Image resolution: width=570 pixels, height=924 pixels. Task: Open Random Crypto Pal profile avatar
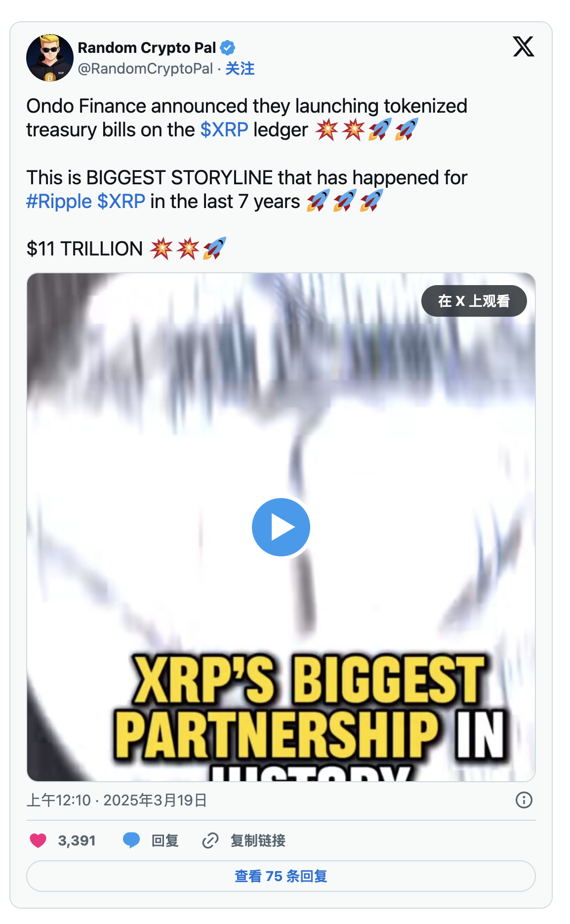click(50, 57)
